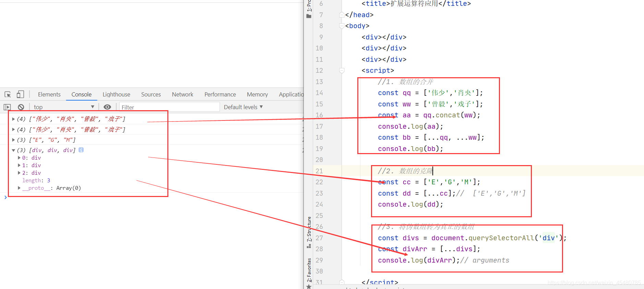
Task: Fold the </script> tag at line 31
Action: click(x=342, y=282)
